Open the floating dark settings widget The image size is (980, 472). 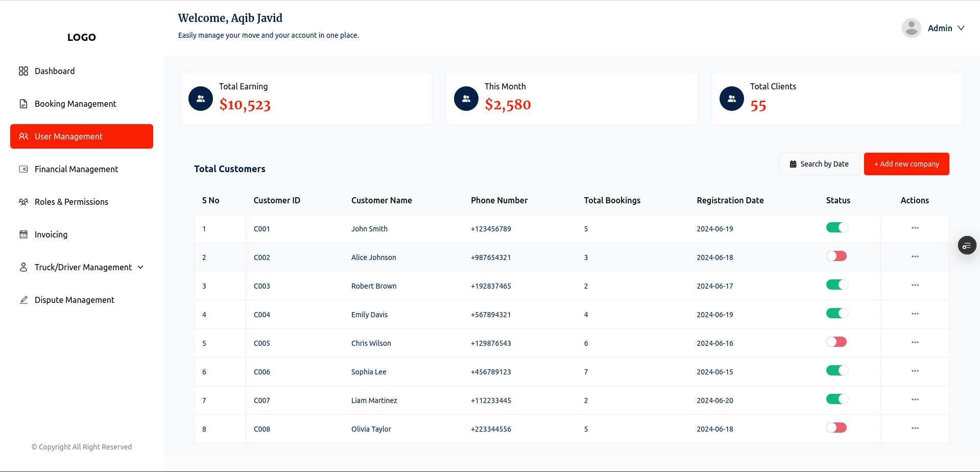[x=967, y=246]
